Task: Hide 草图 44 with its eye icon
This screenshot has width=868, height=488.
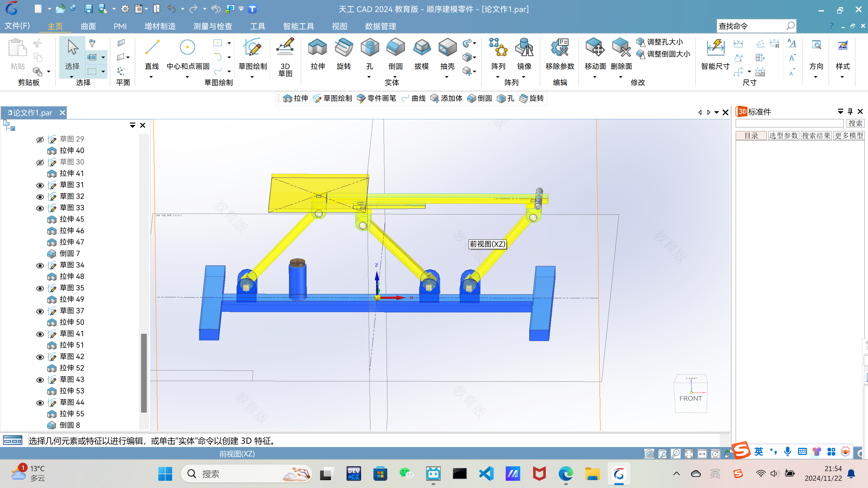Action: (x=40, y=403)
